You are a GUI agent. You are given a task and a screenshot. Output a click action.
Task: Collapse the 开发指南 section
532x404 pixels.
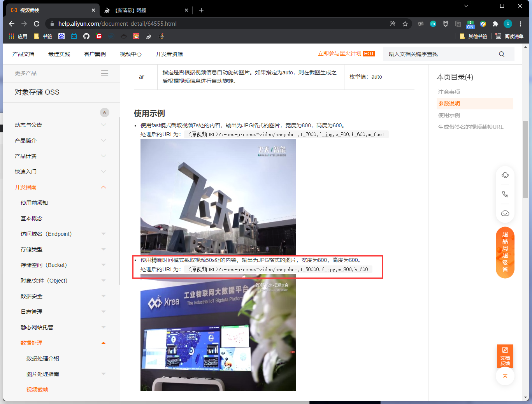[103, 187]
